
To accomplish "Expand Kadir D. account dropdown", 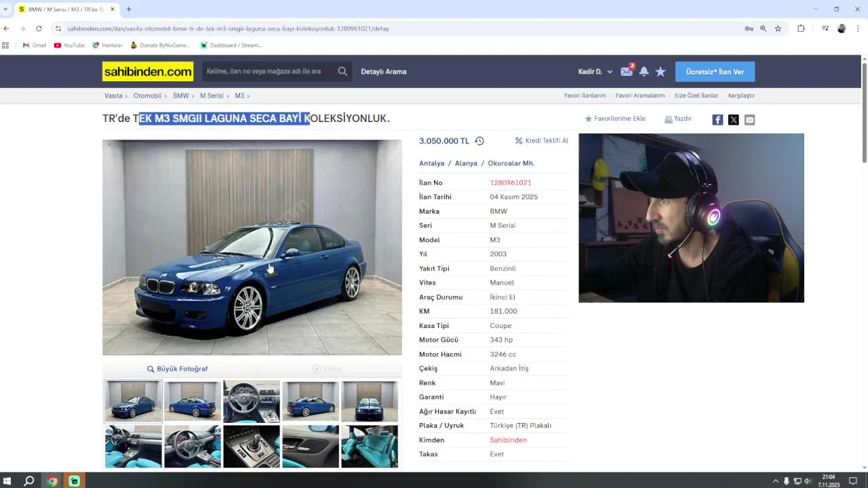I will 595,71.
